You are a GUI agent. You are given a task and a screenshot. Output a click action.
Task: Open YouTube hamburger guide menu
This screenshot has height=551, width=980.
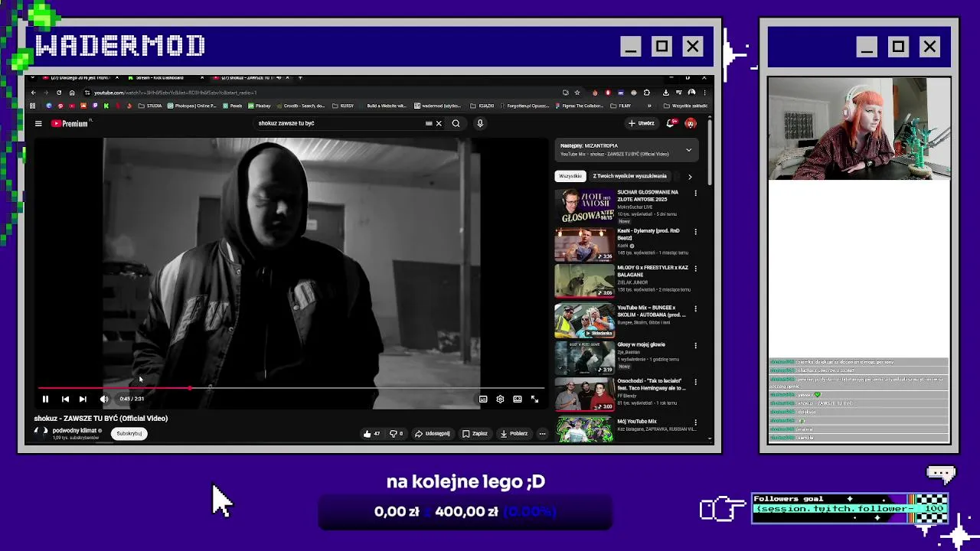(38, 123)
